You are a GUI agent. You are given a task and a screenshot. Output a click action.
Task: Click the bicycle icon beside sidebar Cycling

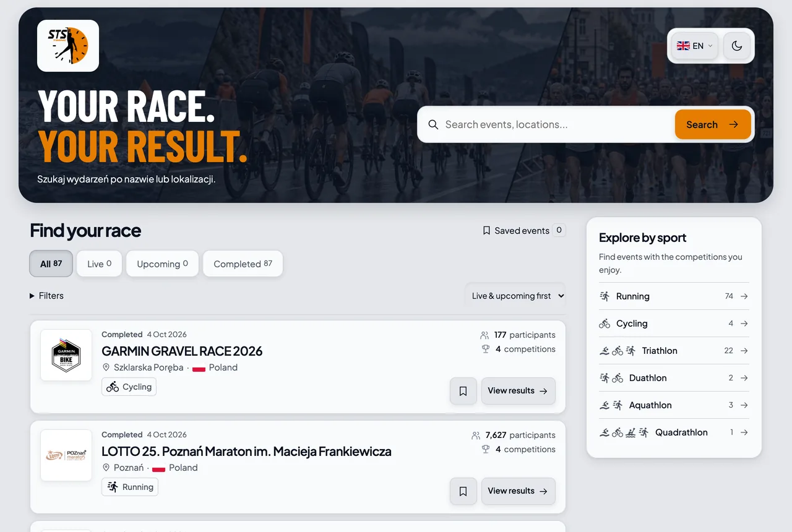[605, 324]
